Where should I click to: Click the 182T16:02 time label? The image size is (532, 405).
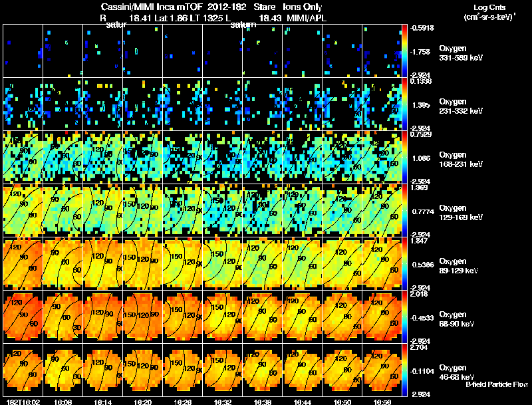coord(23,402)
